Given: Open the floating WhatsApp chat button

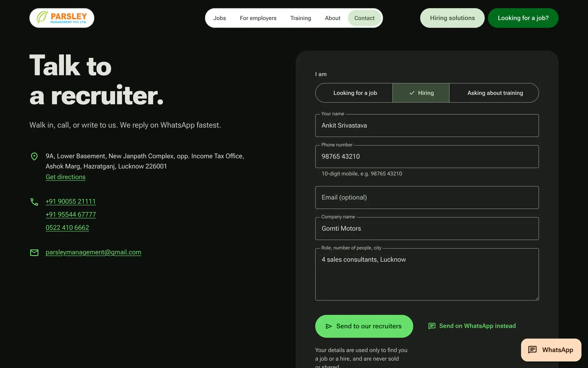Looking at the screenshot, I should [x=551, y=350].
